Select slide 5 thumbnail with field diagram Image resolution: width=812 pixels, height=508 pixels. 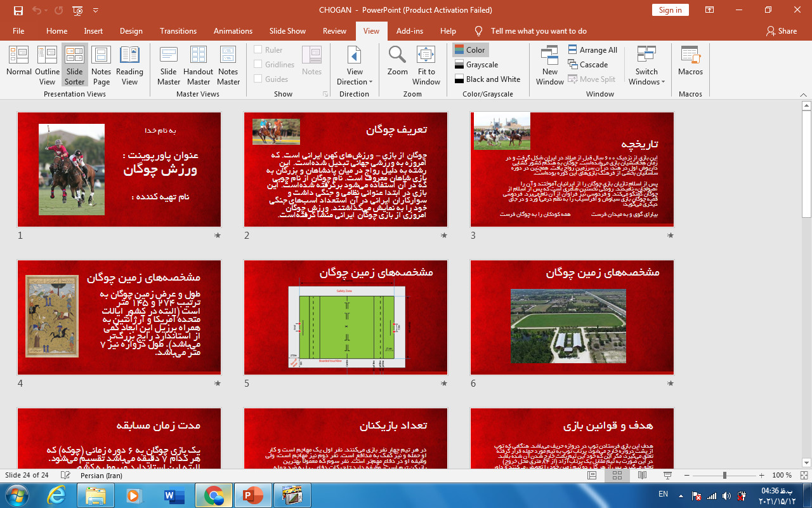(x=346, y=317)
